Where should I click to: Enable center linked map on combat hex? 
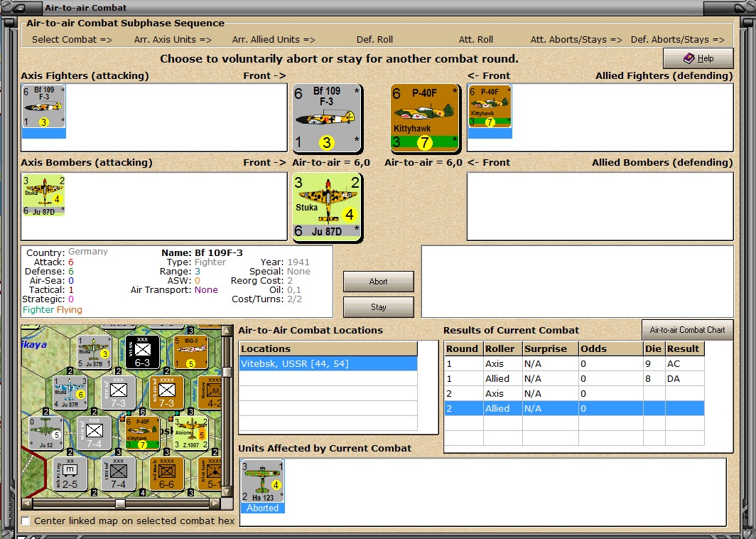pos(26,521)
